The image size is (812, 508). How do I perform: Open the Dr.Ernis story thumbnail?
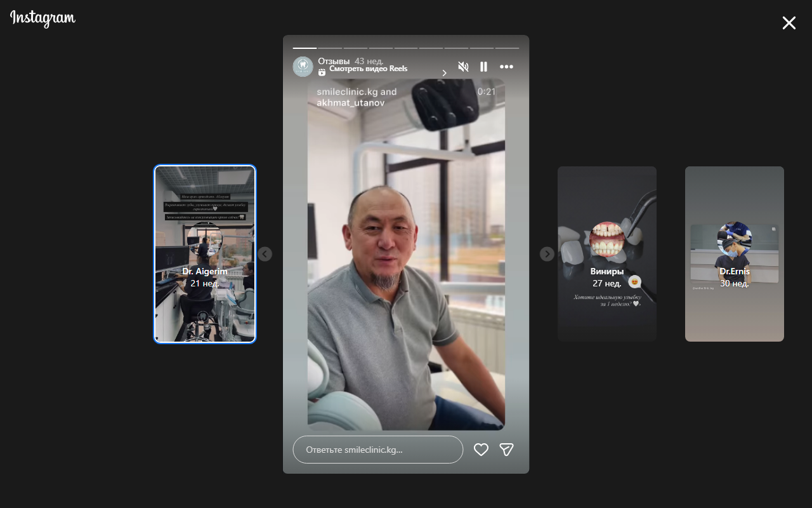pos(734,253)
